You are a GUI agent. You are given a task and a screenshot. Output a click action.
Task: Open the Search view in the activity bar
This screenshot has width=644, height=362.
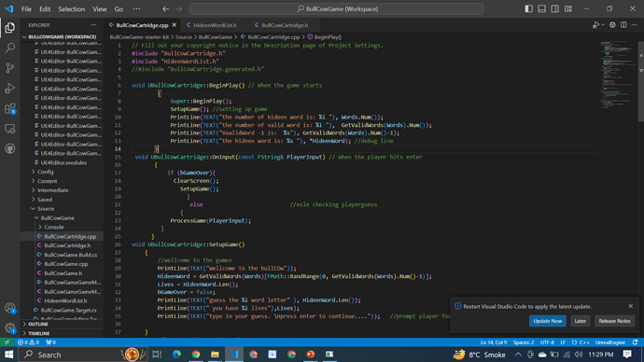pyautogui.click(x=10, y=48)
